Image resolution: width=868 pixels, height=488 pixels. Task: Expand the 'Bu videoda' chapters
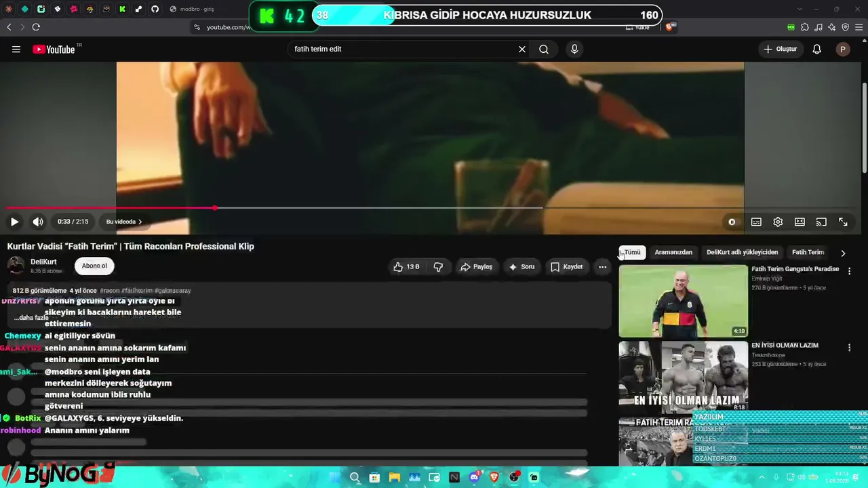click(124, 222)
